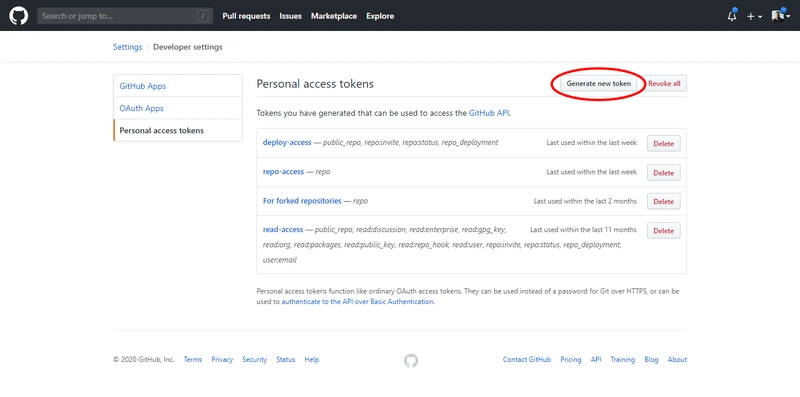Click Generate new token button
This screenshot has height=397, width=800.
coord(598,84)
